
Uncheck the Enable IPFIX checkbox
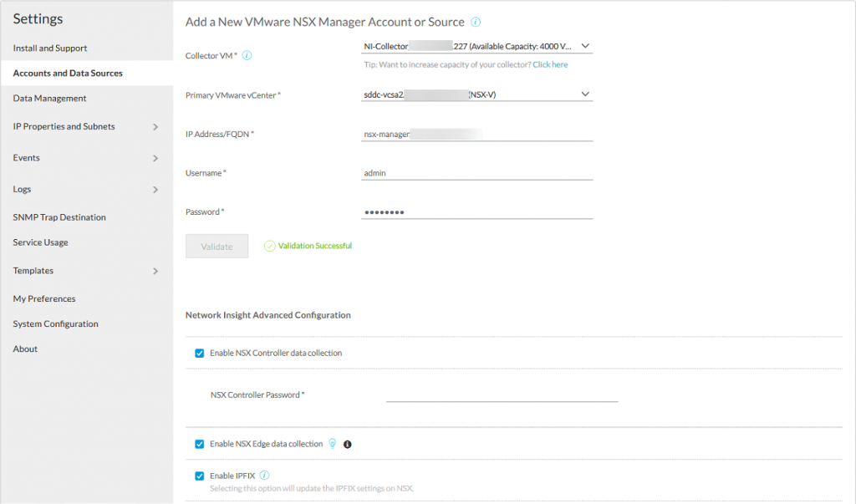[x=199, y=476]
